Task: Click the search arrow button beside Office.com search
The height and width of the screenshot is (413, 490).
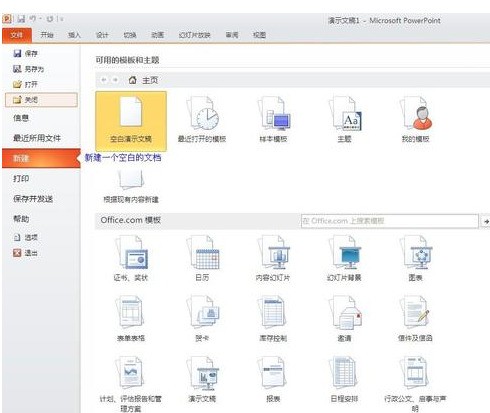Action: pyautogui.click(x=486, y=221)
